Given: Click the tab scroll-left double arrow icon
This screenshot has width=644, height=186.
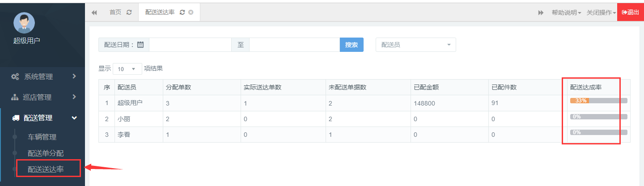Looking at the screenshot, I should [x=94, y=13].
